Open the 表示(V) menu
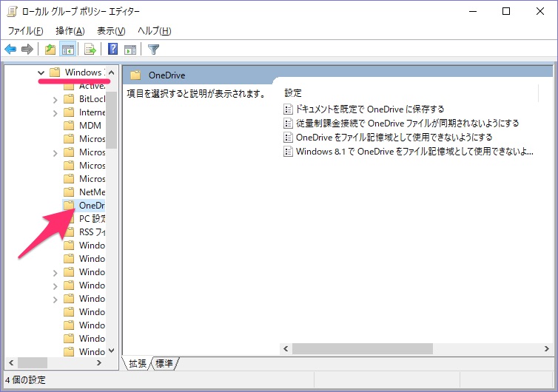The image size is (558, 392). [112, 31]
